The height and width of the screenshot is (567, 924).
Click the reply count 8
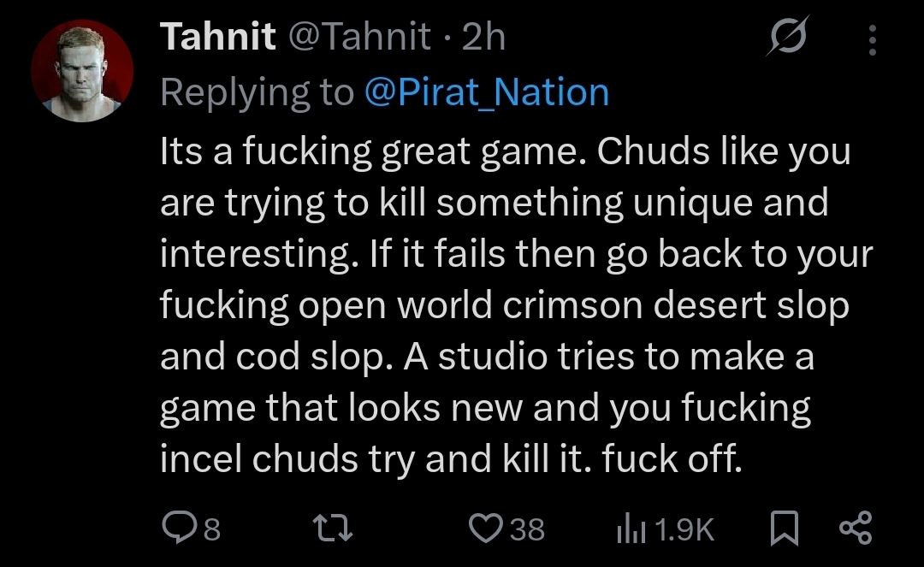point(212,529)
